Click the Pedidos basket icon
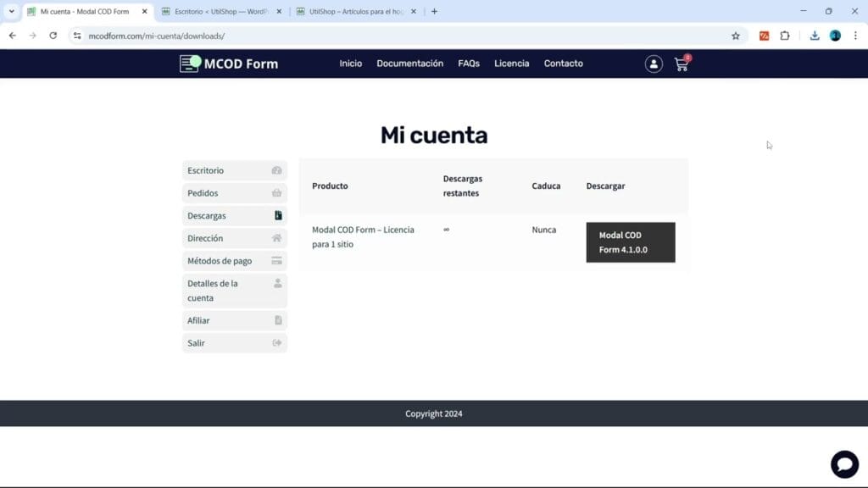Image resolution: width=868 pixels, height=488 pixels. (277, 193)
